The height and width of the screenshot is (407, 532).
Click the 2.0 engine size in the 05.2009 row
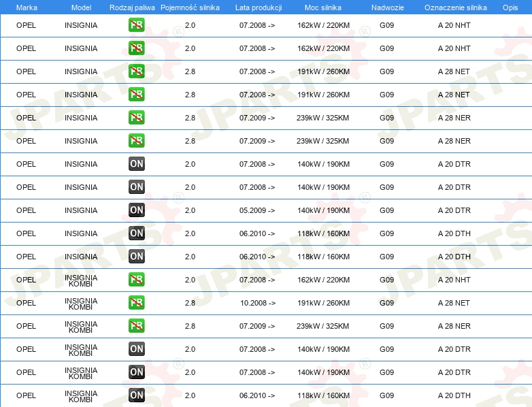(x=190, y=210)
